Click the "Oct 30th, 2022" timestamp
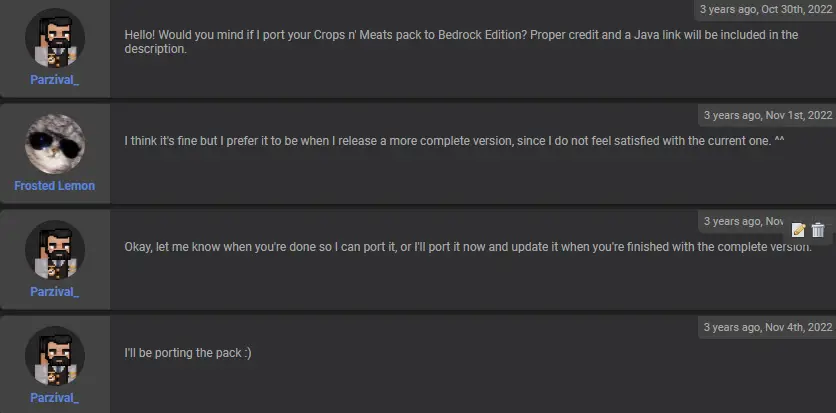 [x=767, y=10]
